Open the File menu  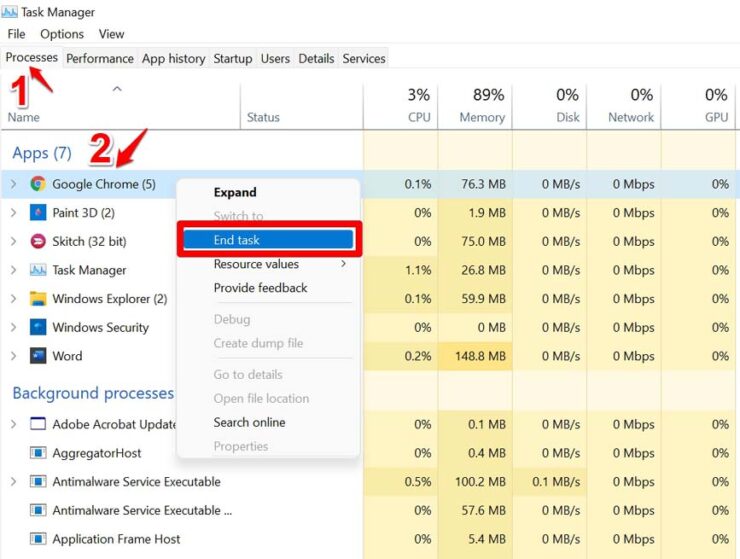click(16, 34)
